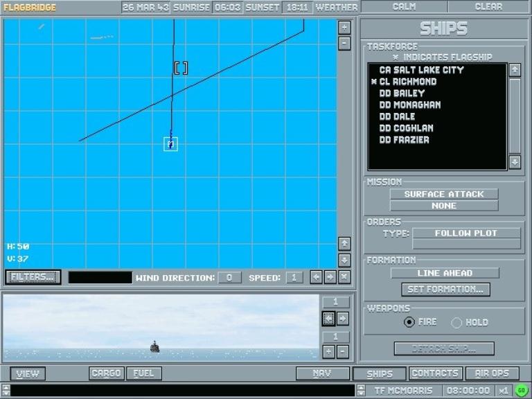This screenshot has height=399, width=532.
Task: Click plus button in ship view panel
Action: pos(329,351)
